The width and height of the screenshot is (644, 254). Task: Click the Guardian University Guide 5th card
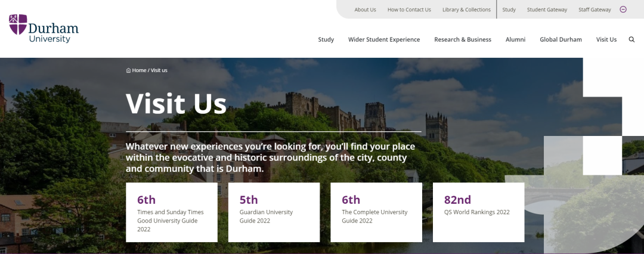coord(274,212)
